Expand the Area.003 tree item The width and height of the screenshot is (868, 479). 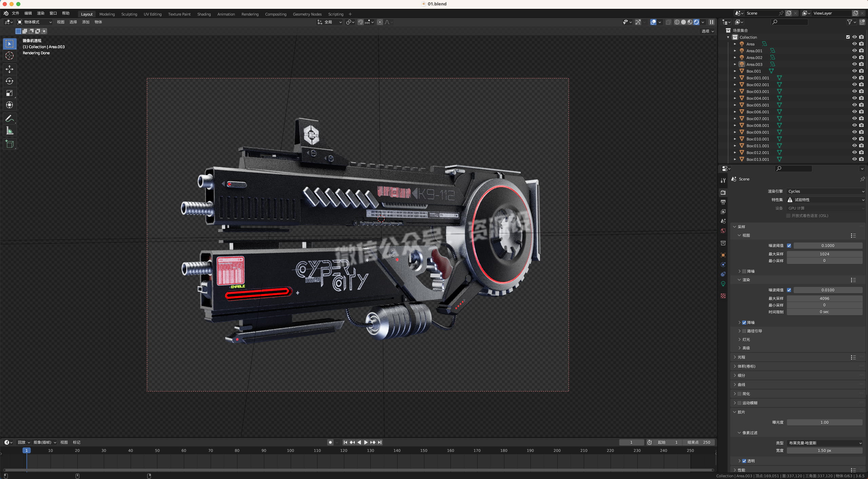click(x=735, y=64)
